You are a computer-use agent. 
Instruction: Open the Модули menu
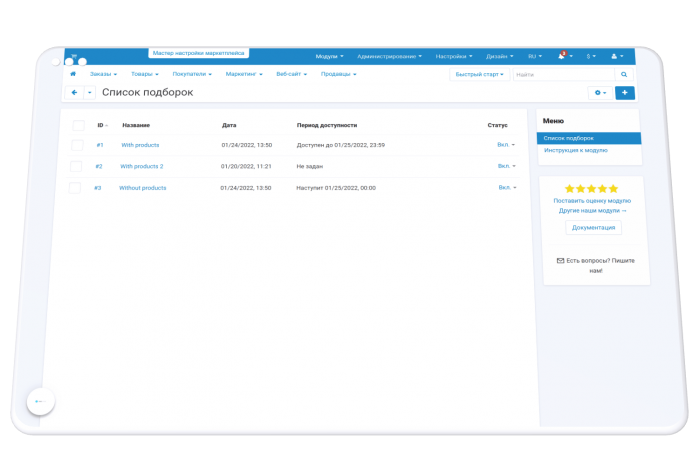point(329,56)
